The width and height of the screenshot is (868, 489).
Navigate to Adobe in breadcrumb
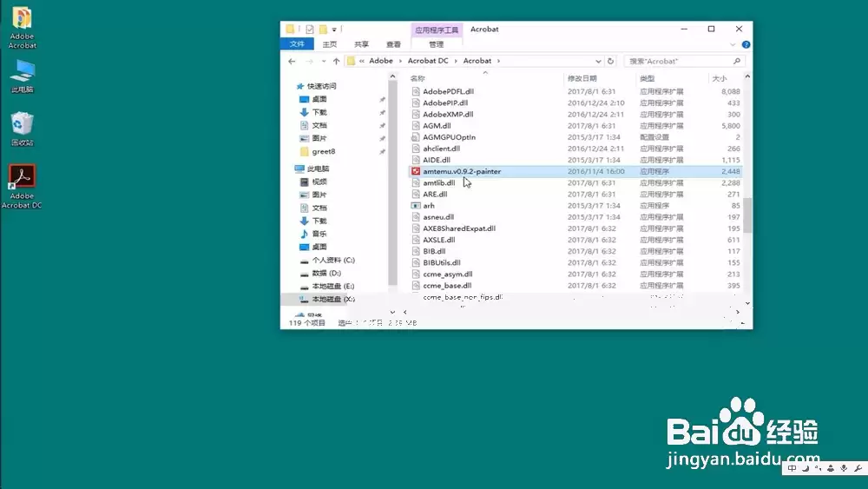coord(381,61)
